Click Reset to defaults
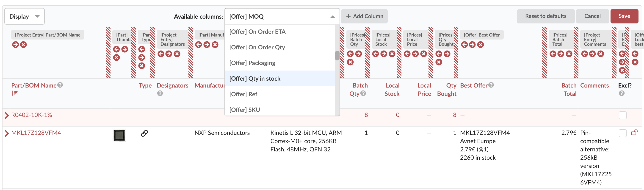This screenshot has width=644, height=190. pyautogui.click(x=545, y=16)
